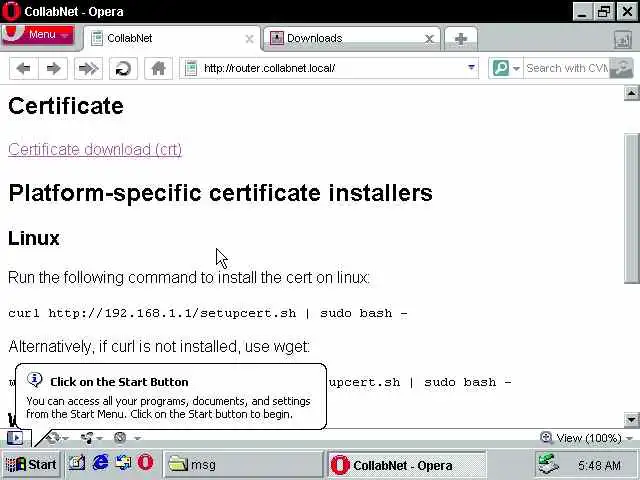Click the search engine magnifier icon
This screenshot has height=480, width=640.
(x=501, y=68)
